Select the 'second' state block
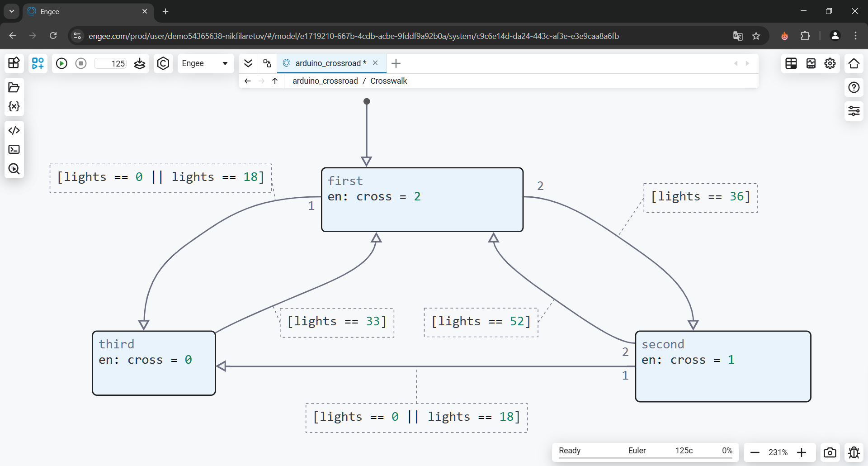 point(723,366)
